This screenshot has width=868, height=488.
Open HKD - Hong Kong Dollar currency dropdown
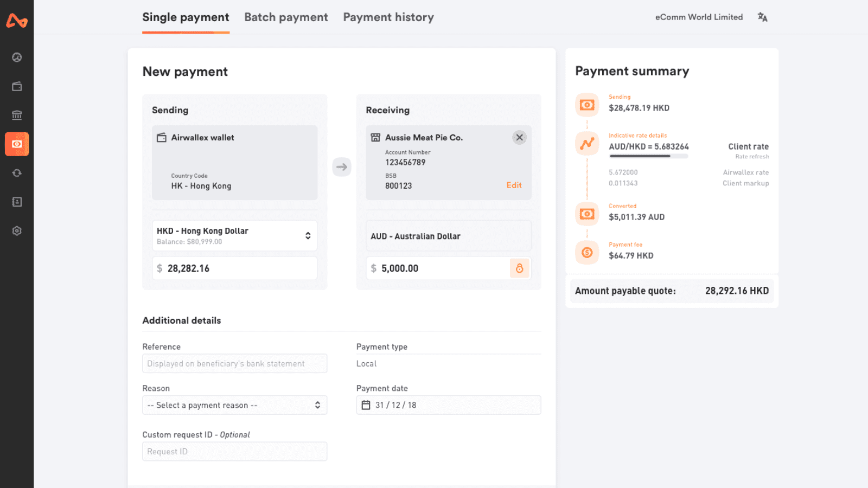pos(234,235)
